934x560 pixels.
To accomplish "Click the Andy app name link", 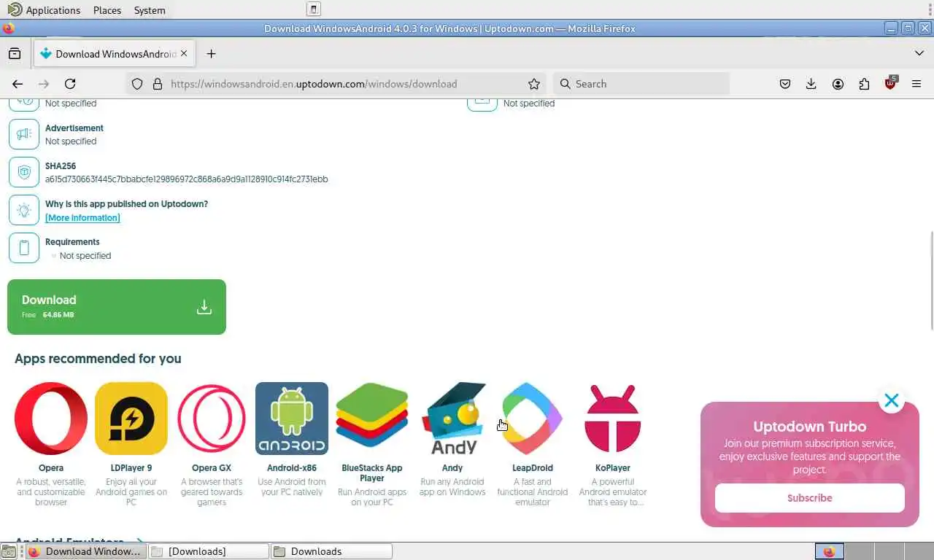I will tap(452, 468).
